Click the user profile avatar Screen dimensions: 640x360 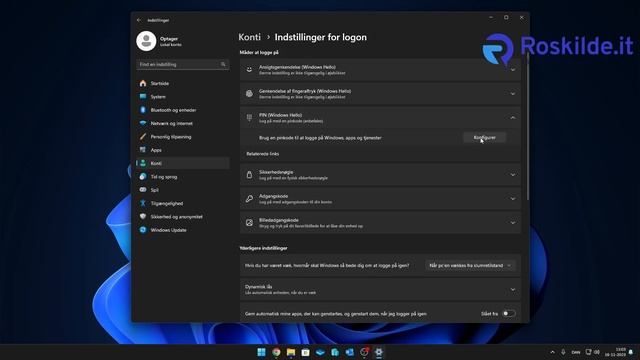146,41
